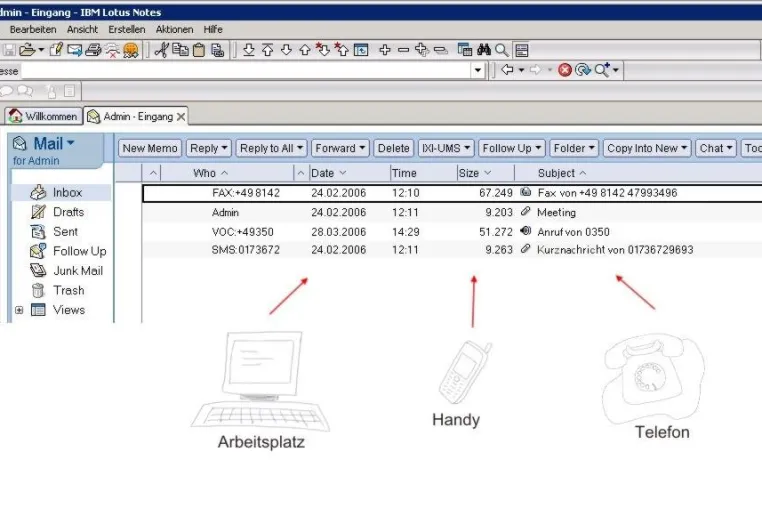The height and width of the screenshot is (508, 762).
Task: Open the Erstellen menu
Action: (x=127, y=30)
